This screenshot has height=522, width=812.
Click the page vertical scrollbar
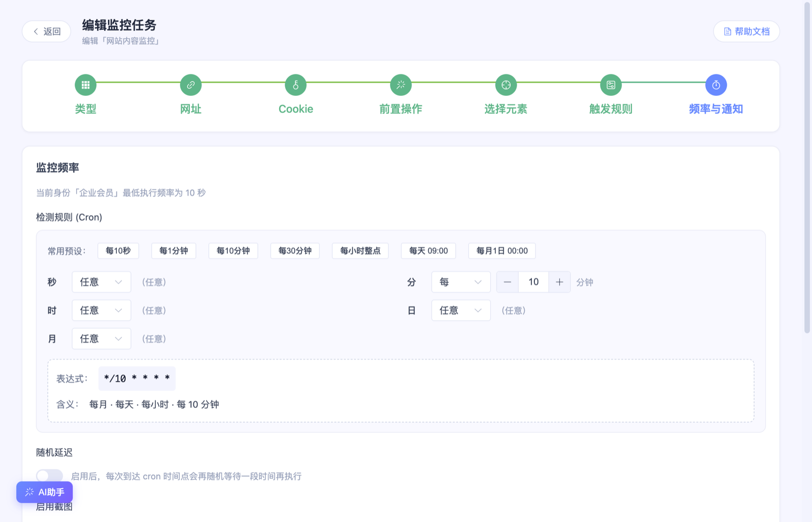(x=807, y=167)
